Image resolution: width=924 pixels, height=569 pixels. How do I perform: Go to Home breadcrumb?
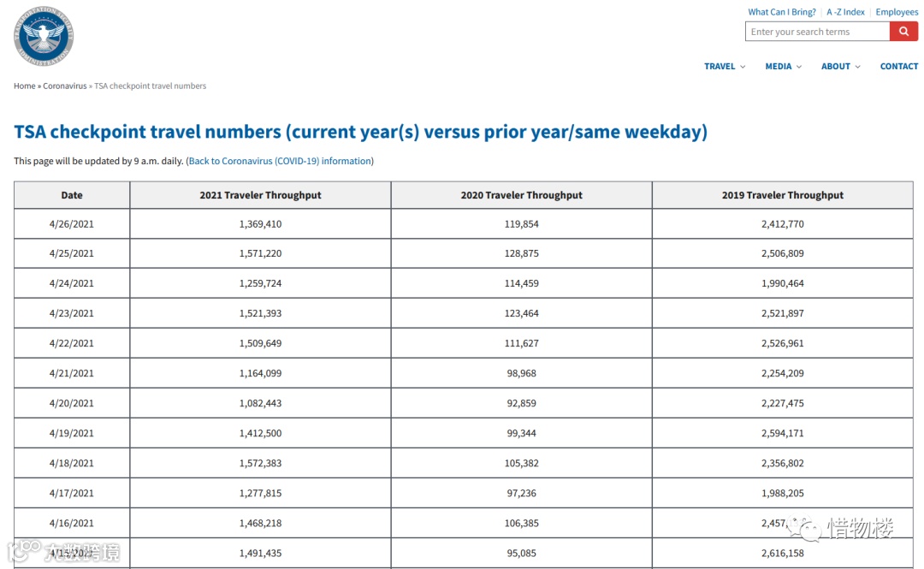(x=25, y=86)
